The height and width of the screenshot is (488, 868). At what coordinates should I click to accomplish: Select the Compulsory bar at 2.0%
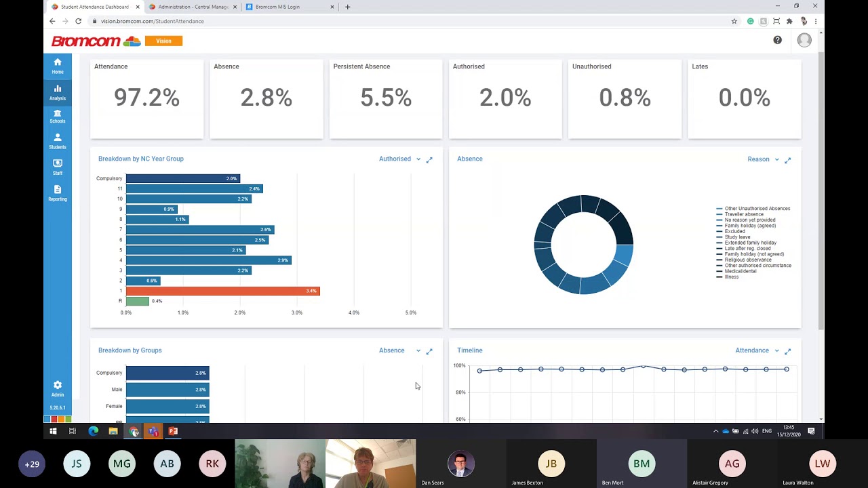coord(183,178)
